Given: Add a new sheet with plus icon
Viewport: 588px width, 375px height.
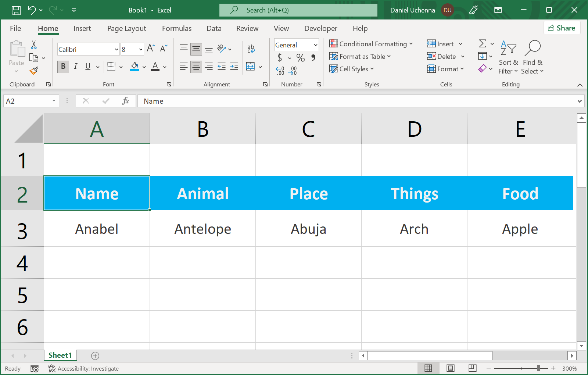Looking at the screenshot, I should [95, 356].
